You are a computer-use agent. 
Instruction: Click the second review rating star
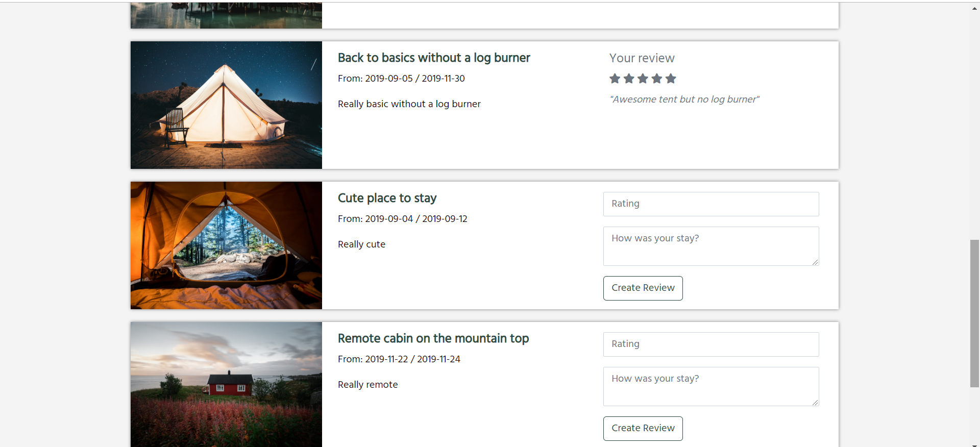pos(629,79)
